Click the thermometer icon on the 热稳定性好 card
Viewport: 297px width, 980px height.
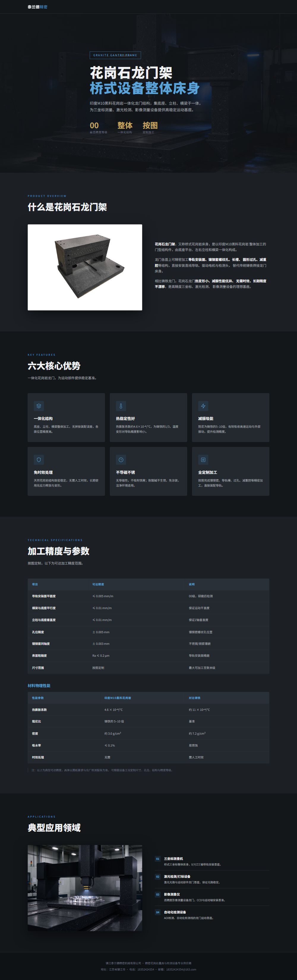(121, 406)
